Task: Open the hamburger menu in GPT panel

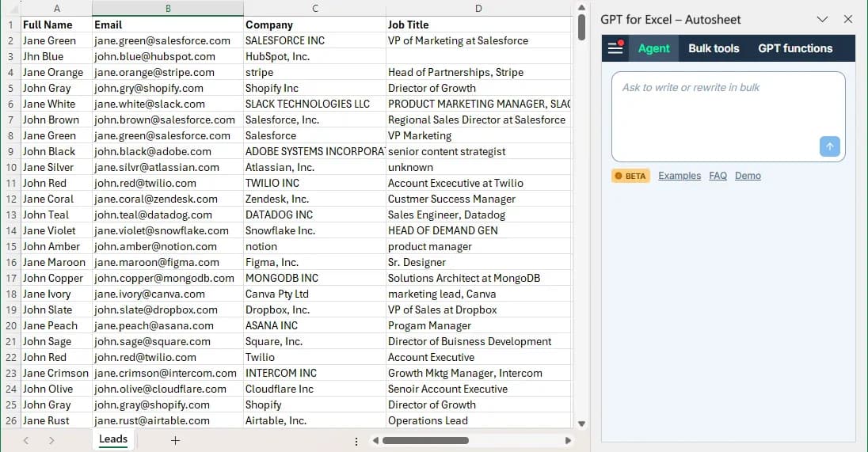Action: pos(615,48)
